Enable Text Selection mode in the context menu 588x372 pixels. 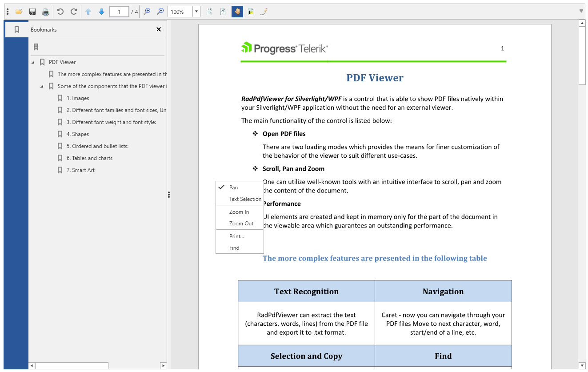point(244,199)
